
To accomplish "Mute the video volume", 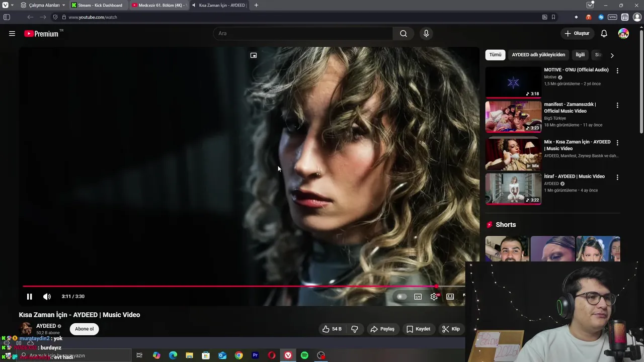I will point(47,297).
